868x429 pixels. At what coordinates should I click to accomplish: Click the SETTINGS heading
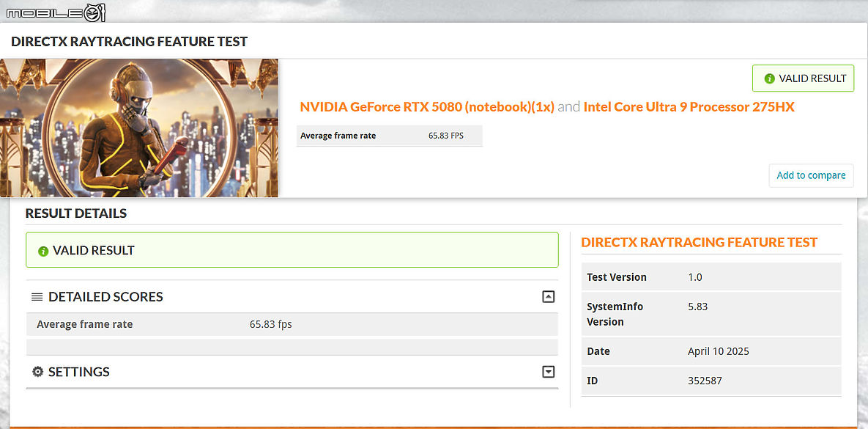click(78, 371)
